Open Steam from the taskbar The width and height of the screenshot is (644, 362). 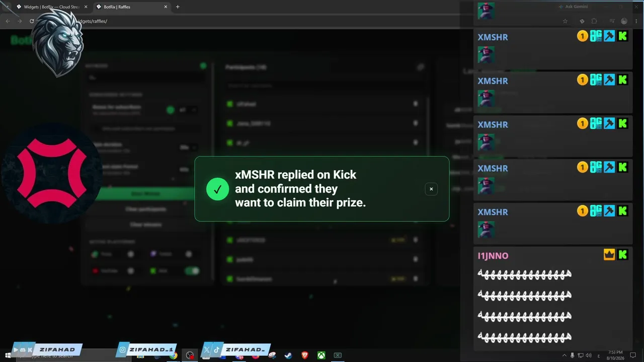pos(288,355)
